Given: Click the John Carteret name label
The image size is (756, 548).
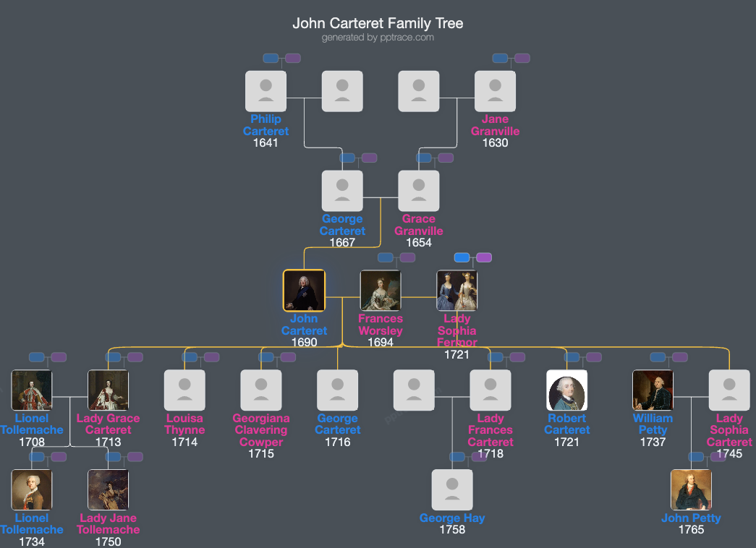Looking at the screenshot, I should coord(304,325).
